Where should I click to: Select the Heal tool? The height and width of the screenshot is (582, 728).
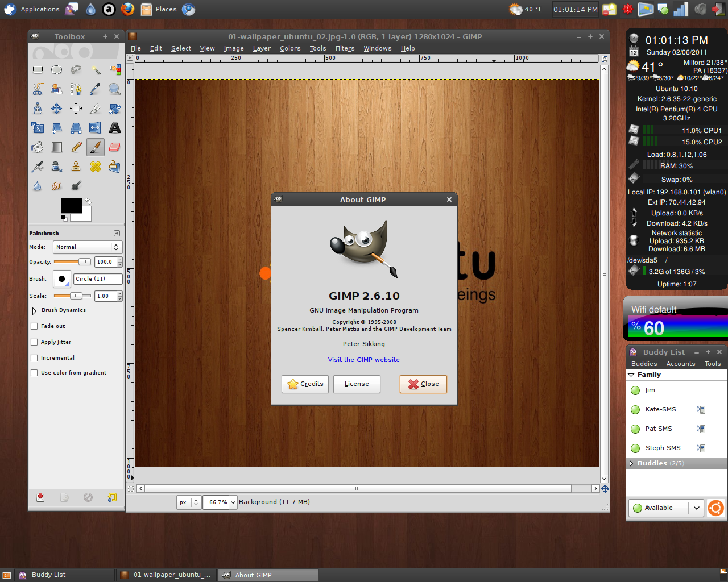pyautogui.click(x=96, y=167)
